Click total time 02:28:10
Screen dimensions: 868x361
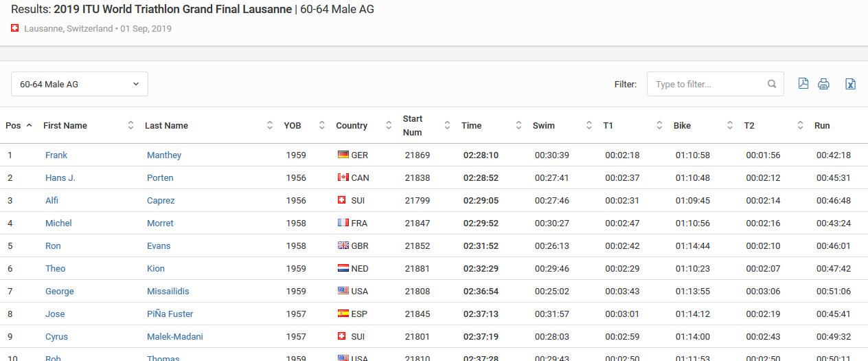[x=481, y=155]
